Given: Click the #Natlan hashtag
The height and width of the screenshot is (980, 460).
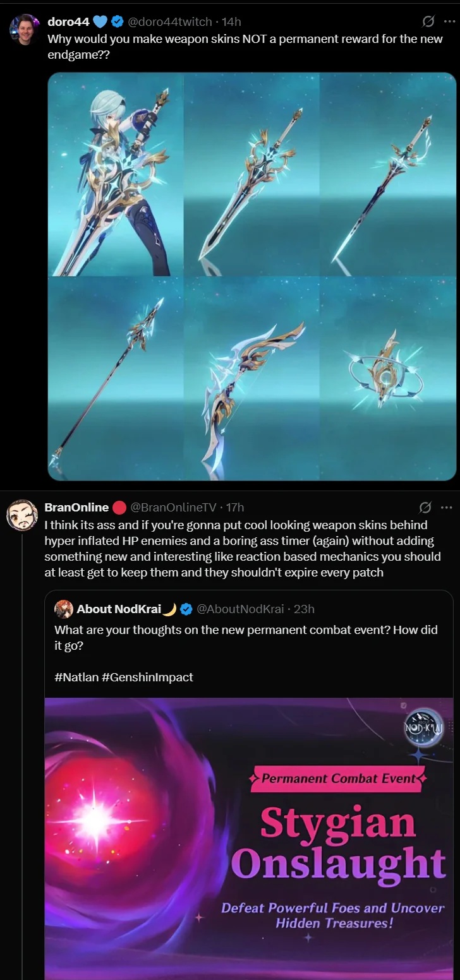Looking at the screenshot, I should coord(76,677).
